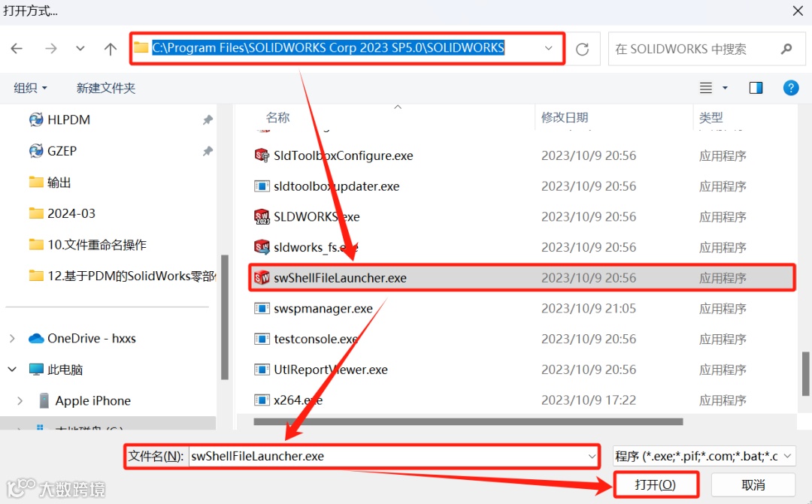Screen dimensions: 812x504
Task: Open the view options dropdown arrow
Action: [x=725, y=88]
